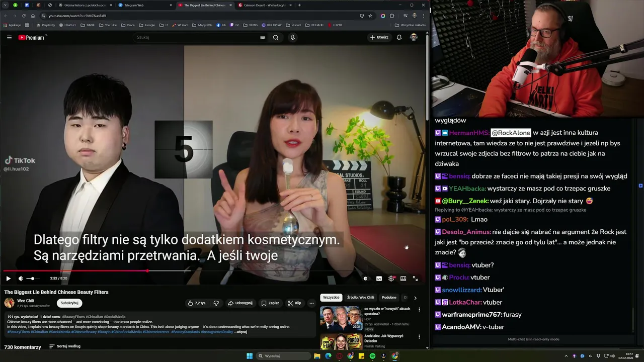This screenshot has width=644, height=362.
Task: Reload the page
Action: (x=23, y=16)
